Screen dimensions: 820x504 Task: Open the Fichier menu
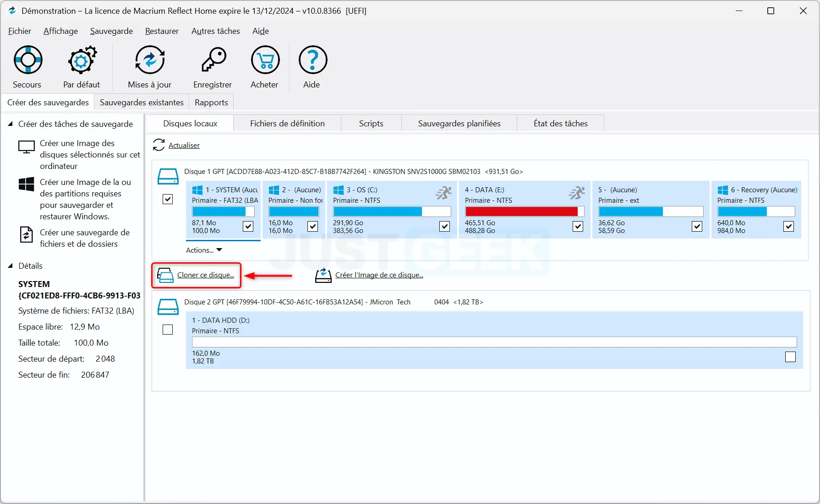(20, 31)
